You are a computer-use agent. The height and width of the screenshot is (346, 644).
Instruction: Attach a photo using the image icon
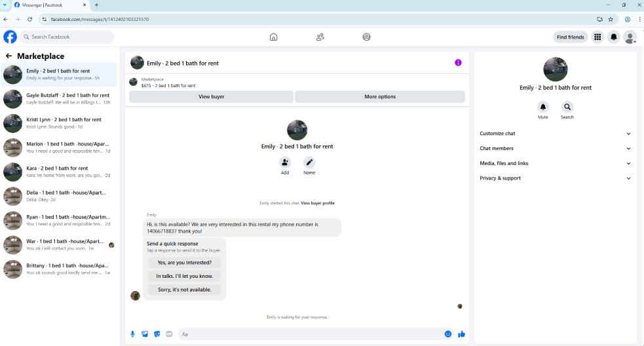(145, 334)
